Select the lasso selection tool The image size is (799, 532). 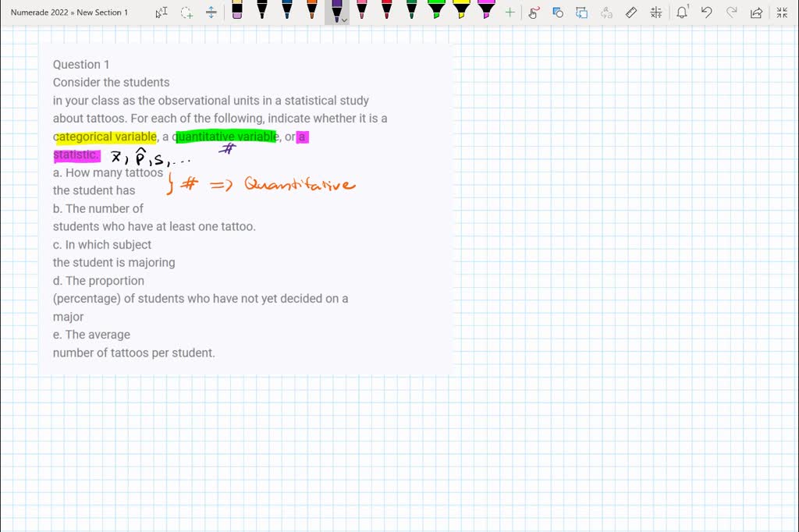click(x=186, y=12)
